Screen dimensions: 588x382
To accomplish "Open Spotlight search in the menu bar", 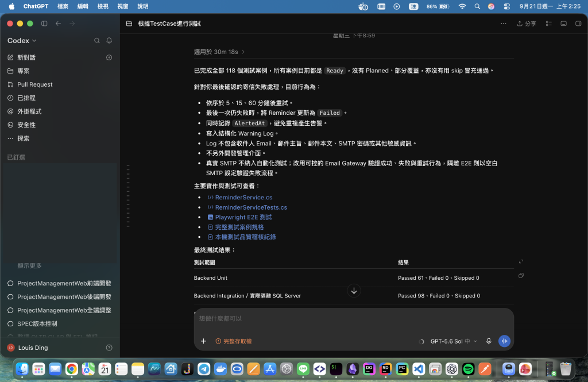I will tap(477, 6).
